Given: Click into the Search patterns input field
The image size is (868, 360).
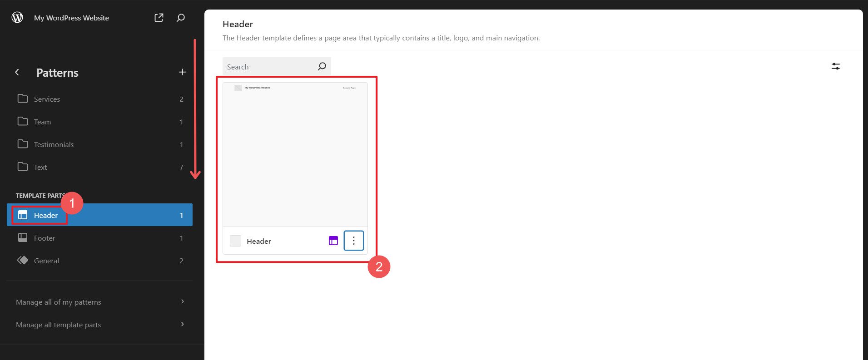Looking at the screenshot, I should tap(268, 67).
